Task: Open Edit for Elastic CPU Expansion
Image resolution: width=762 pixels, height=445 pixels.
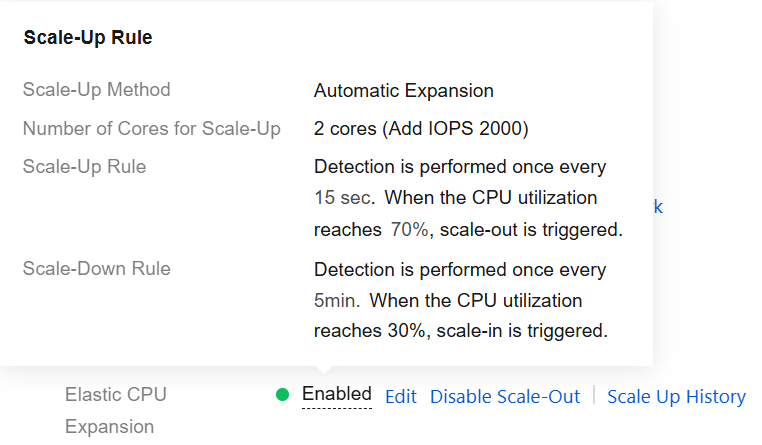Action: 400,396
